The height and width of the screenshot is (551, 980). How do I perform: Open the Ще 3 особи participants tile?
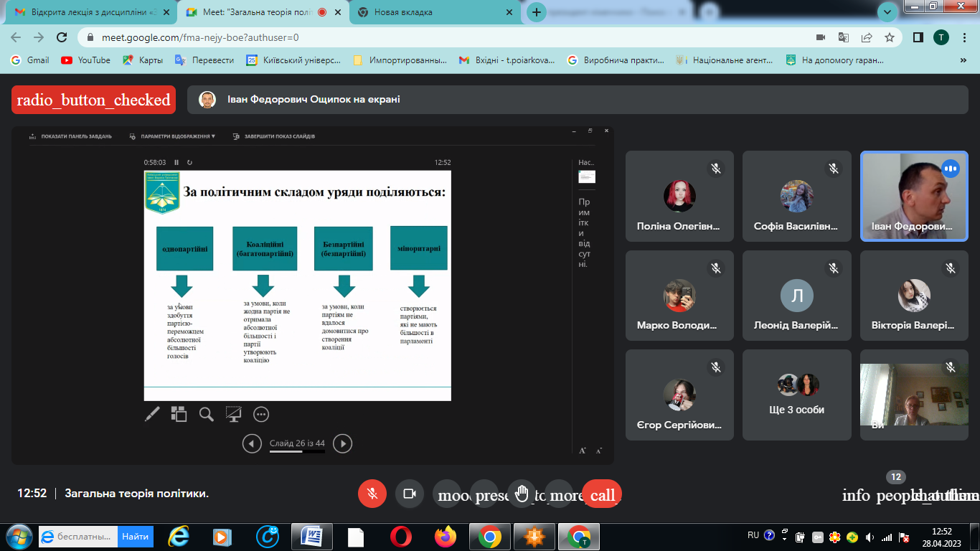(x=796, y=395)
